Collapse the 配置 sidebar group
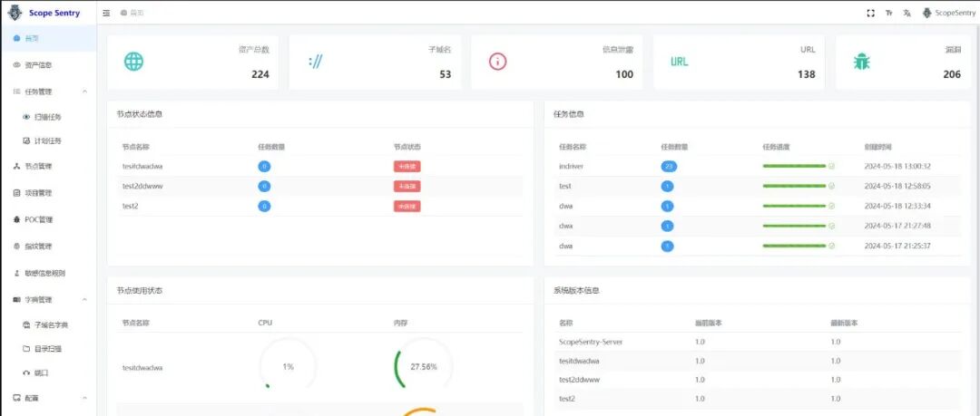 [85, 398]
